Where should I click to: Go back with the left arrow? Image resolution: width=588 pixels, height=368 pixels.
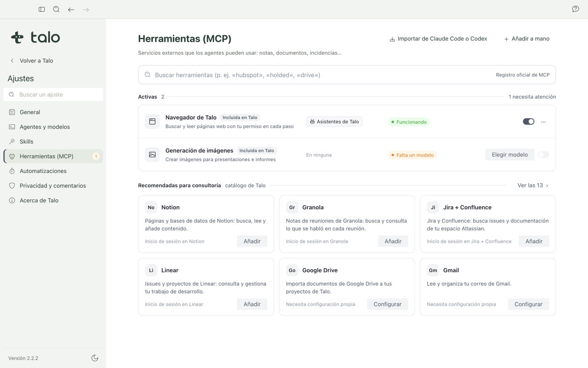[x=71, y=9]
